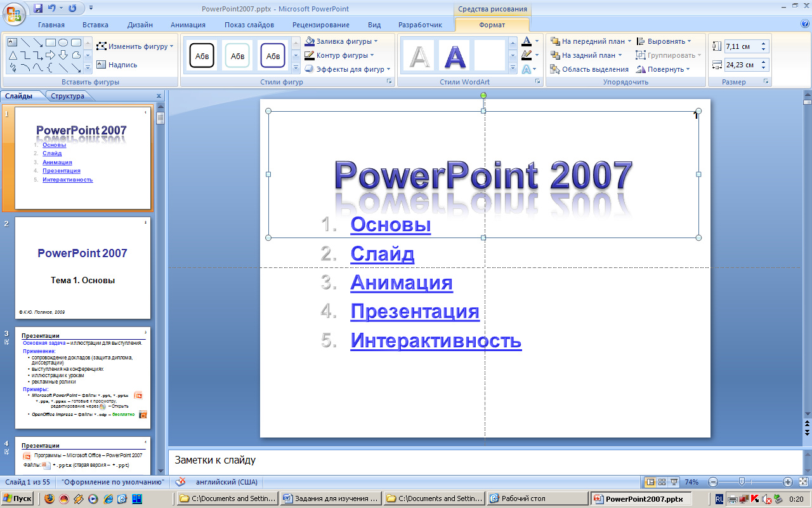Switch to the Главная ribbon tab

pyautogui.click(x=51, y=25)
